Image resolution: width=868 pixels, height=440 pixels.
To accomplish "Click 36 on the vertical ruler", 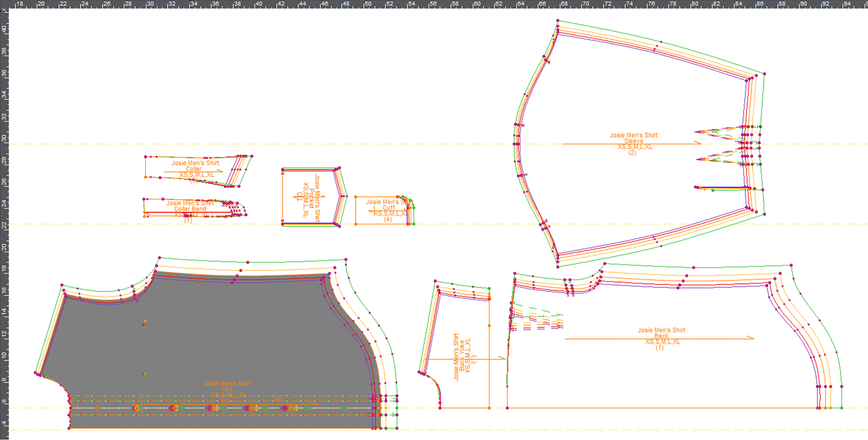I will point(4,73).
